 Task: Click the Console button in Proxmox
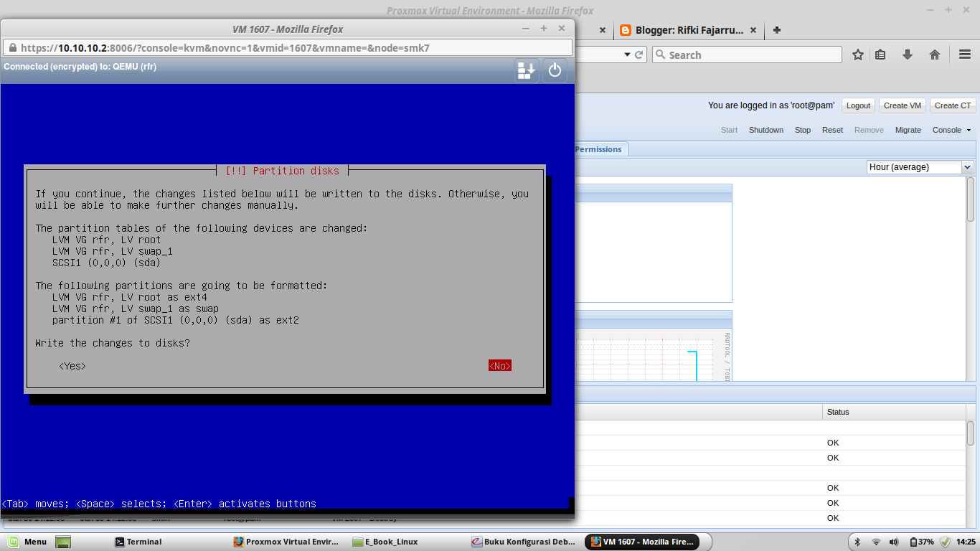pos(946,130)
